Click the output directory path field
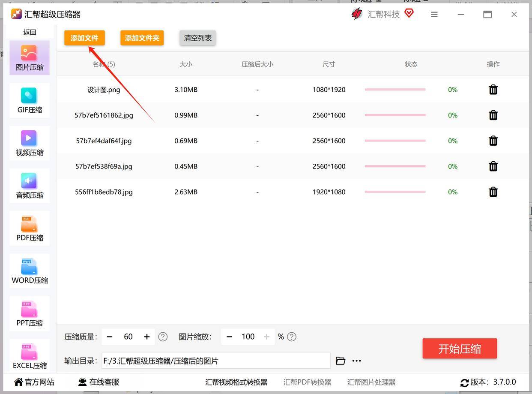This screenshot has height=394, width=532. [216, 361]
